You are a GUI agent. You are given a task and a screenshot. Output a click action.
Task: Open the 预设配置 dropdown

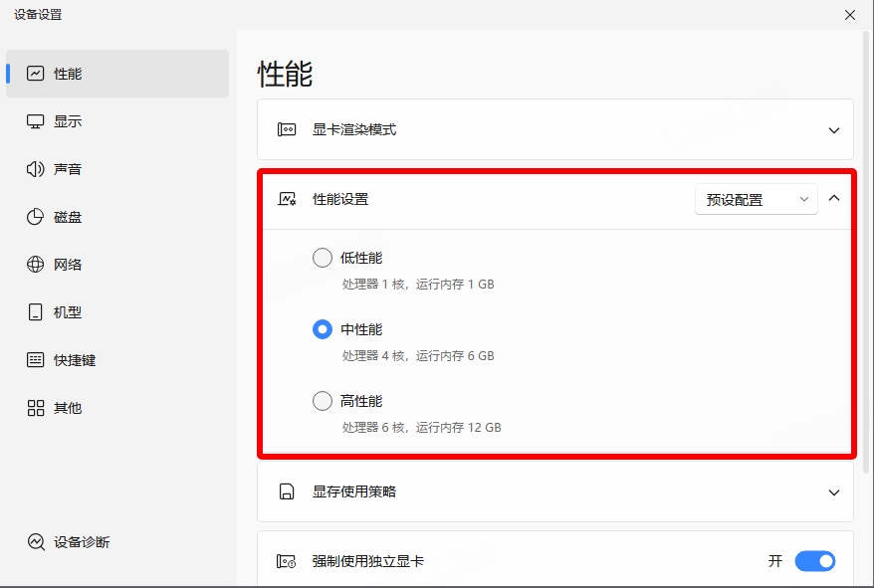click(x=756, y=199)
